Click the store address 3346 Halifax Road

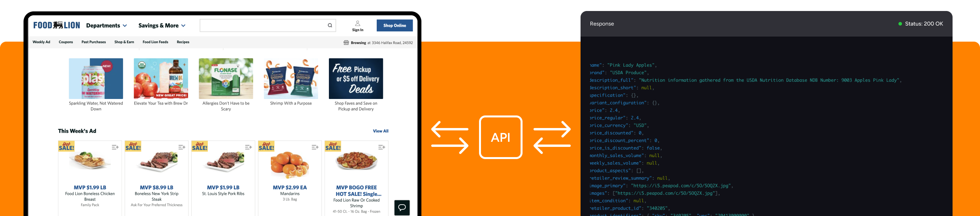coord(392,43)
